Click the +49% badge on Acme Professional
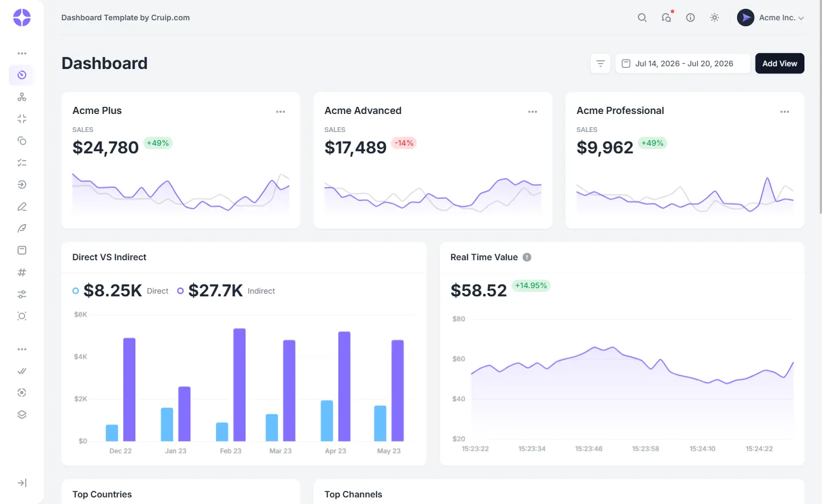 [652, 143]
